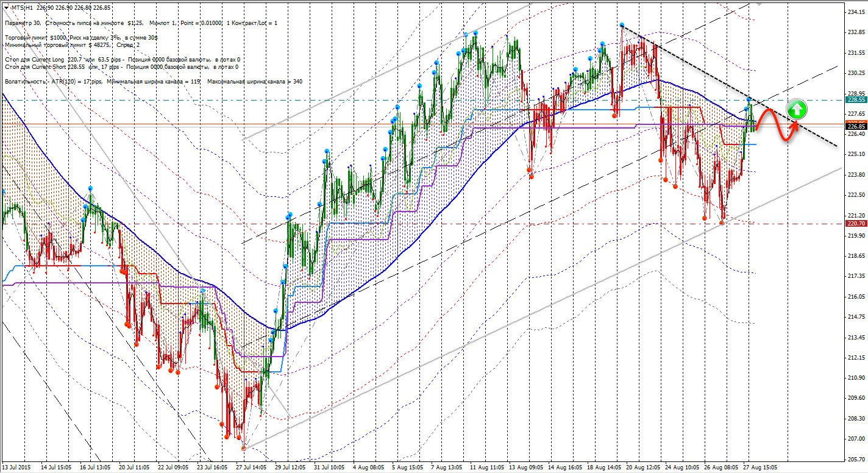Screen dimensions: 868x473
Task: Click the 234.15 price on the scale
Action: 856,12
